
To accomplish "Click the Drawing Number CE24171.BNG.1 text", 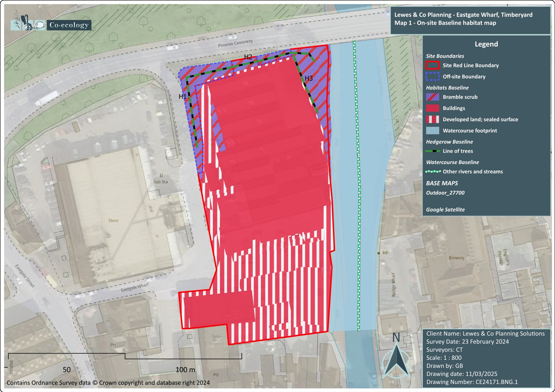I will [x=472, y=382].
